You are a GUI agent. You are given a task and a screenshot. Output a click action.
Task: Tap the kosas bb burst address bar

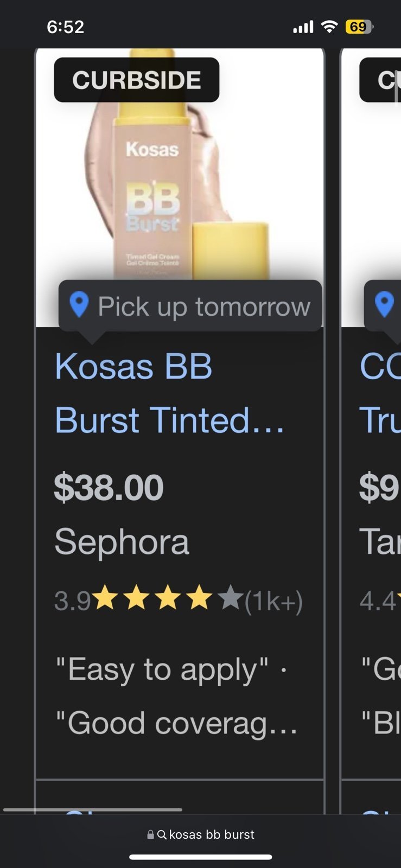click(x=201, y=835)
